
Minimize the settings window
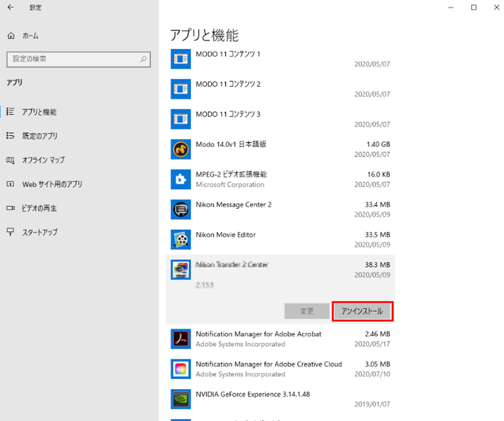pyautogui.click(x=451, y=7)
